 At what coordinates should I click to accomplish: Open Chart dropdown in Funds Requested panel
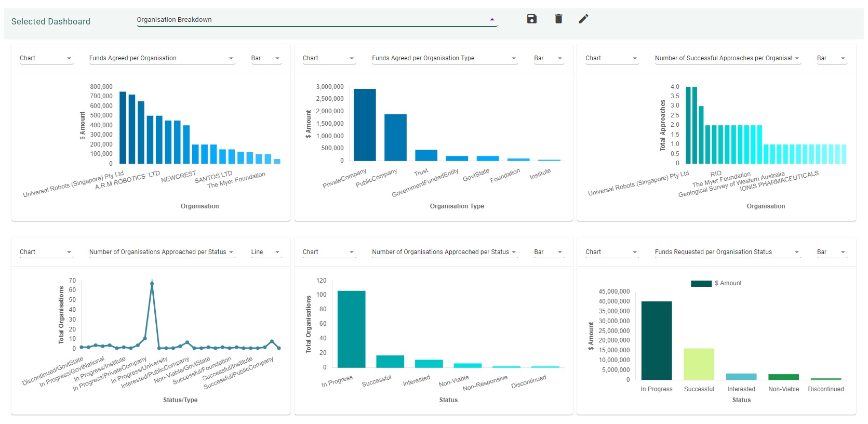coord(611,252)
